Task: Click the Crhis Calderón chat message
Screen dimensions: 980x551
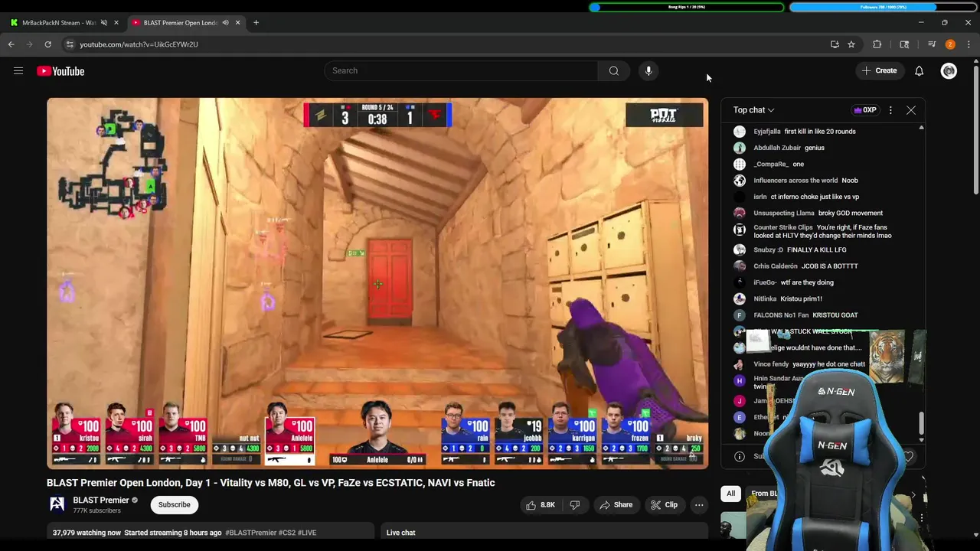Action: (805, 266)
